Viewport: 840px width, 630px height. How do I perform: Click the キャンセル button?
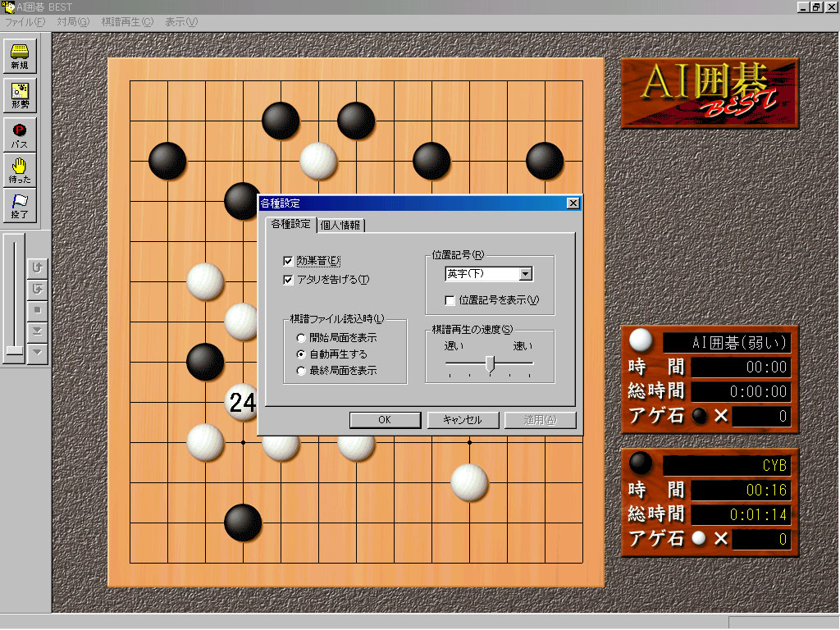pos(462,420)
